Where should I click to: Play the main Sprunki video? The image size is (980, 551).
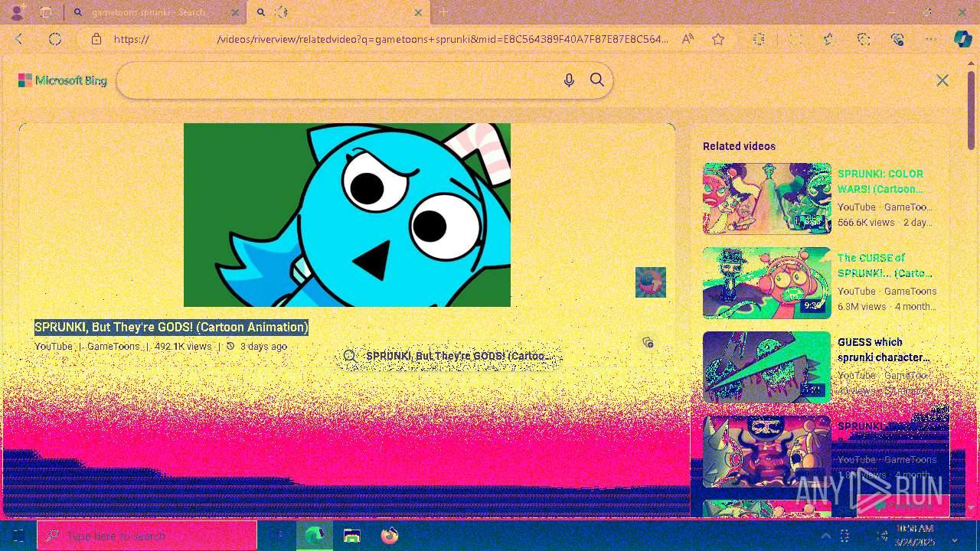[x=347, y=215]
